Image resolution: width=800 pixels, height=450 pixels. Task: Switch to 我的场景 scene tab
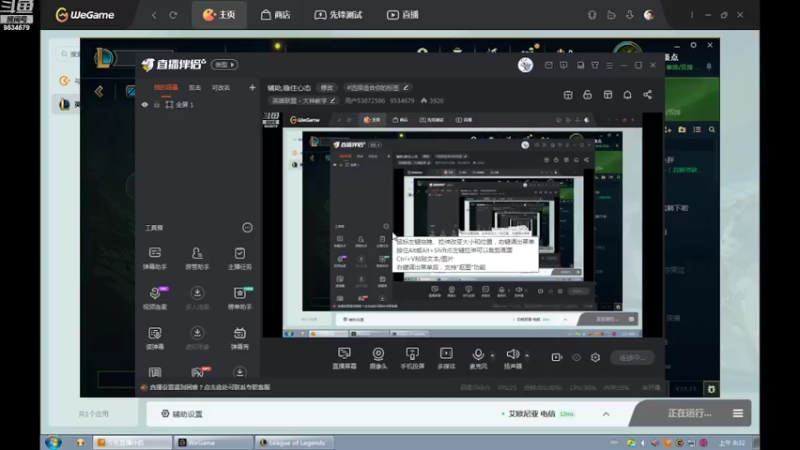(166, 88)
